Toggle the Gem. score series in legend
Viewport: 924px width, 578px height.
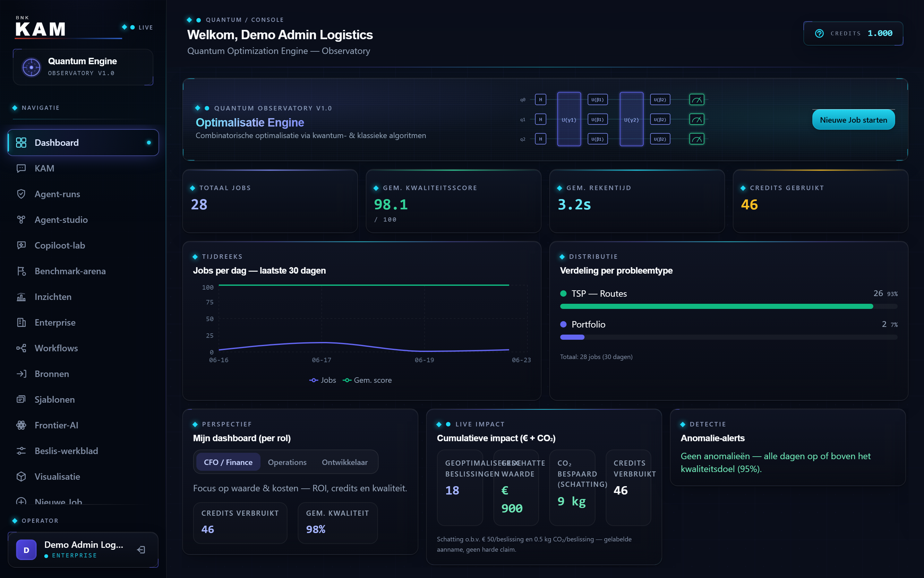[367, 380]
